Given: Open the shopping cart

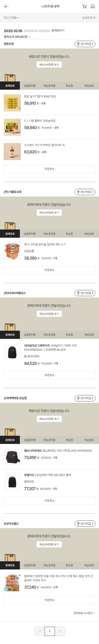Looking at the screenshot, I should point(84,6).
